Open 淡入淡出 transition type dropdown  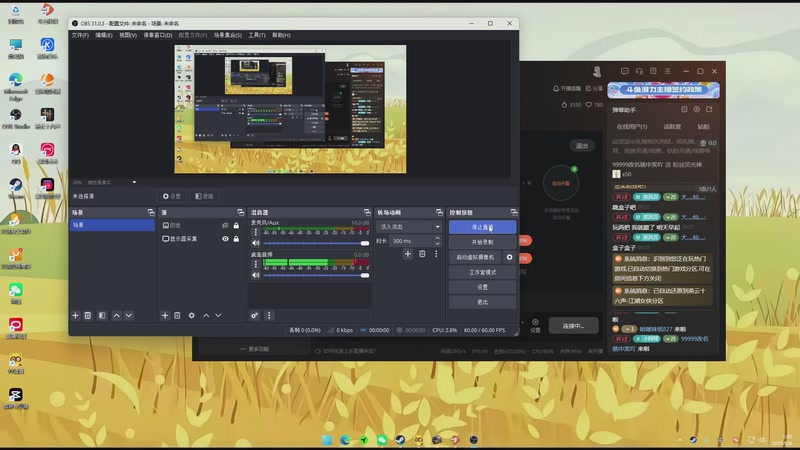(409, 227)
